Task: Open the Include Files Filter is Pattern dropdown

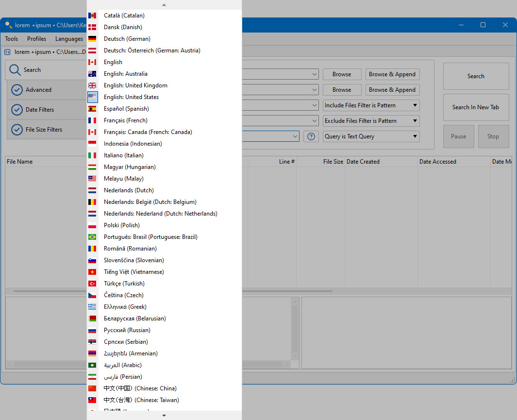Action: tap(371, 105)
